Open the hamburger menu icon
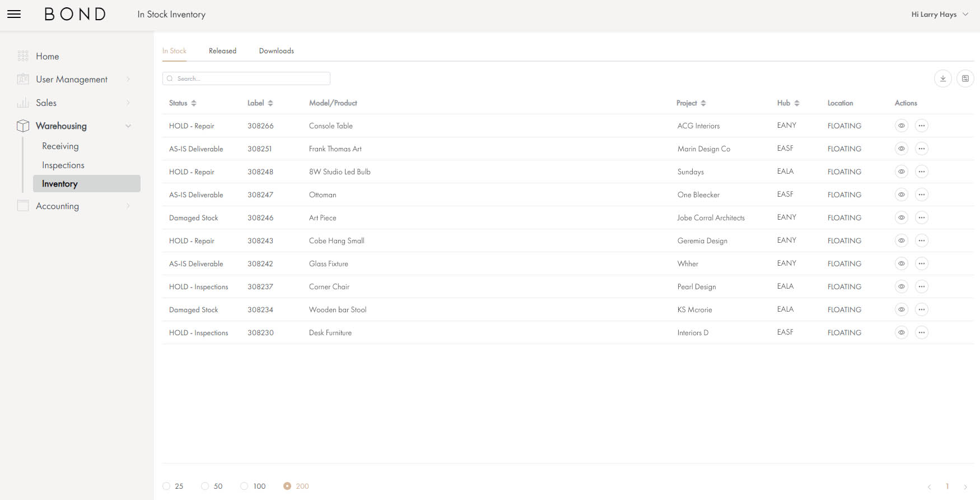980x500 pixels. (x=14, y=14)
